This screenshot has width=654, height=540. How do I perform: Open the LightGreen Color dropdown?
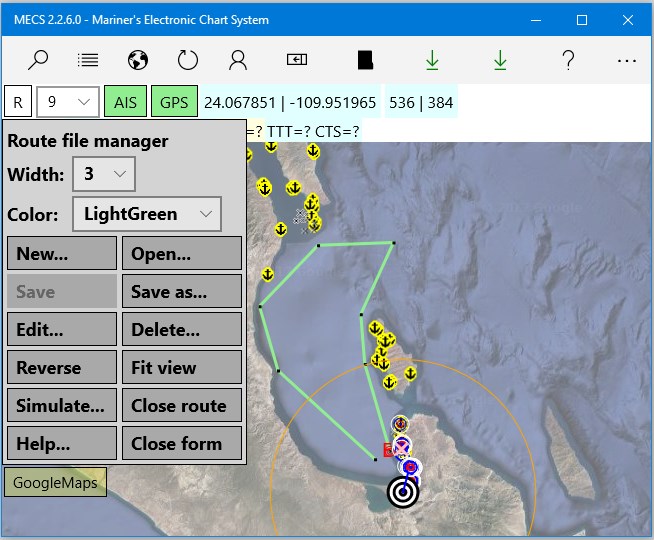[147, 214]
